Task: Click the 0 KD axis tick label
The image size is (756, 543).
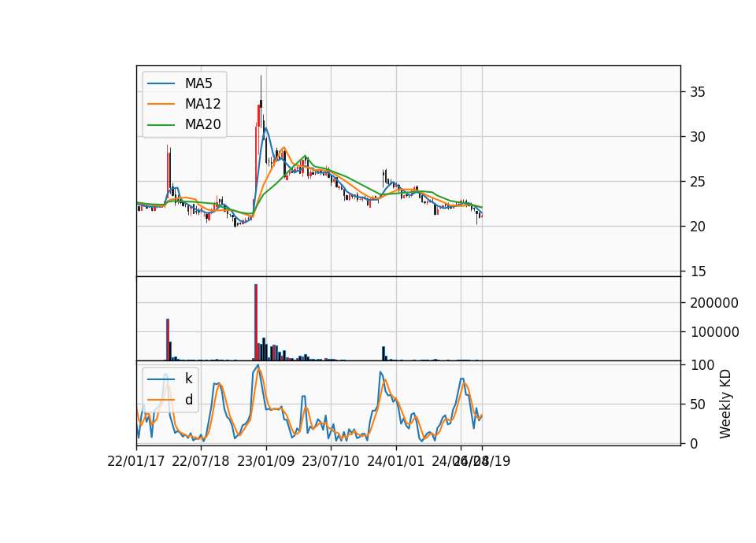Action: pos(694,444)
